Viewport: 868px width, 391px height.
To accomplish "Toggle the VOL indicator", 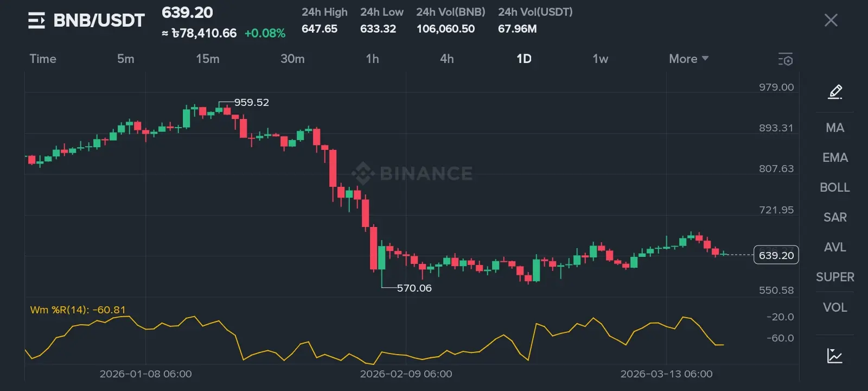I will coord(835,307).
